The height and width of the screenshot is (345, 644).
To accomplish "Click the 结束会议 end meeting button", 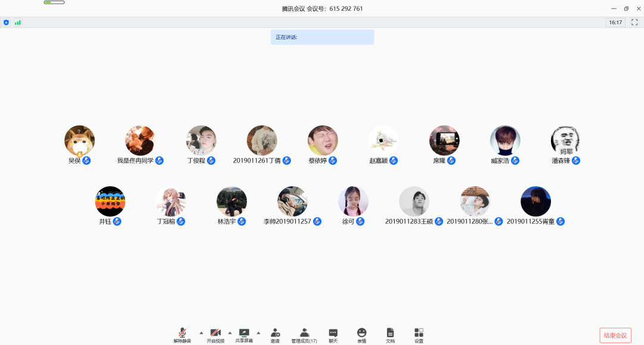I will (615, 335).
